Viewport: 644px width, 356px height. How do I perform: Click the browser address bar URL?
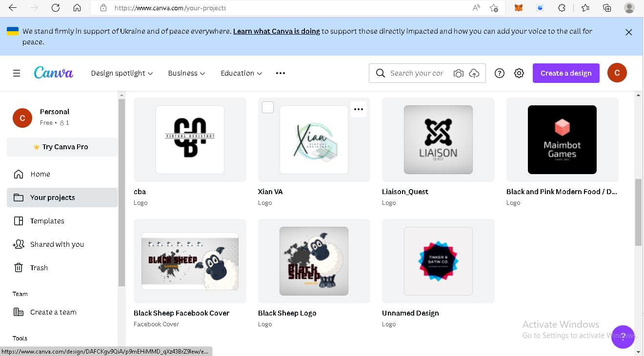coord(170,8)
